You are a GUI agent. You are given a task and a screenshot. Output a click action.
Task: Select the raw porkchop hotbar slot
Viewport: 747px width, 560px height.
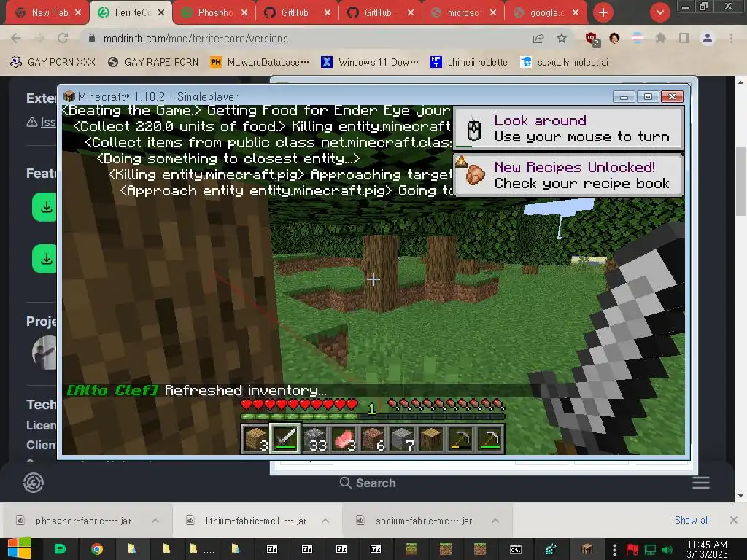tap(344, 438)
